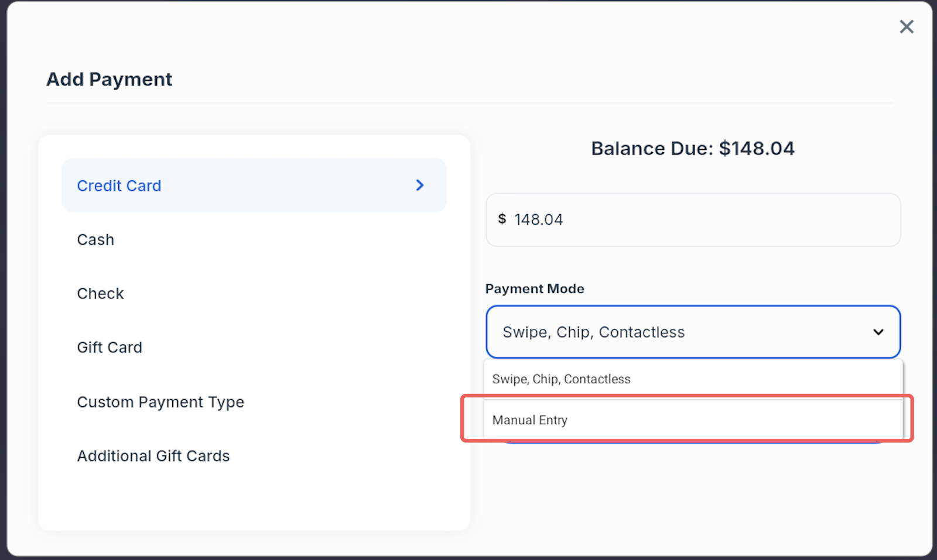The height and width of the screenshot is (560, 937).
Task: Select Manual Entry payment mode
Action: pyautogui.click(x=530, y=420)
